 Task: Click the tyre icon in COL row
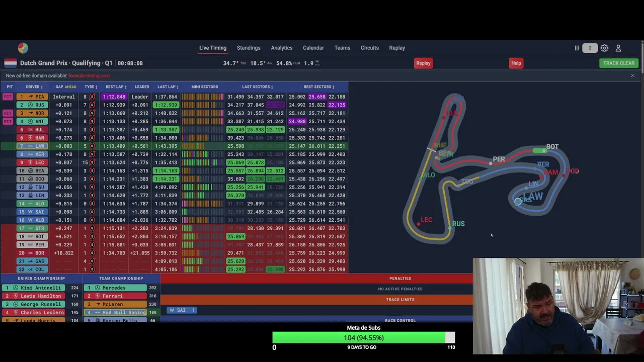pyautogui.click(x=92, y=269)
